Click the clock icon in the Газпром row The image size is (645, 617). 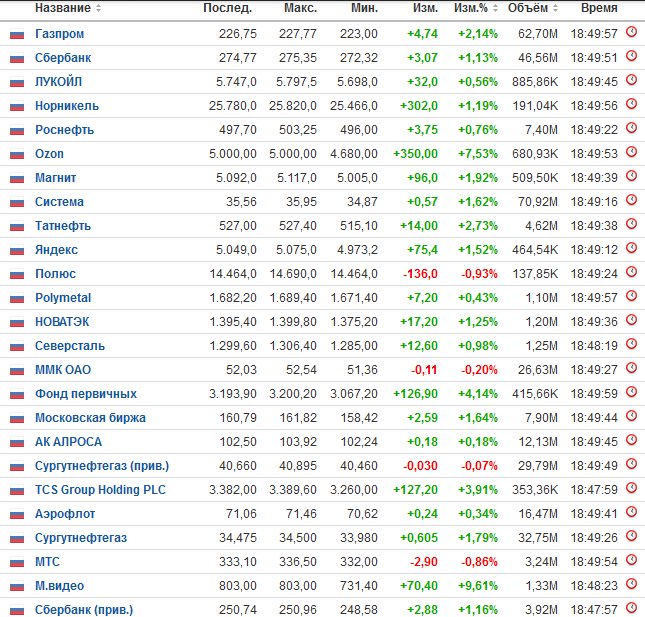(x=631, y=32)
